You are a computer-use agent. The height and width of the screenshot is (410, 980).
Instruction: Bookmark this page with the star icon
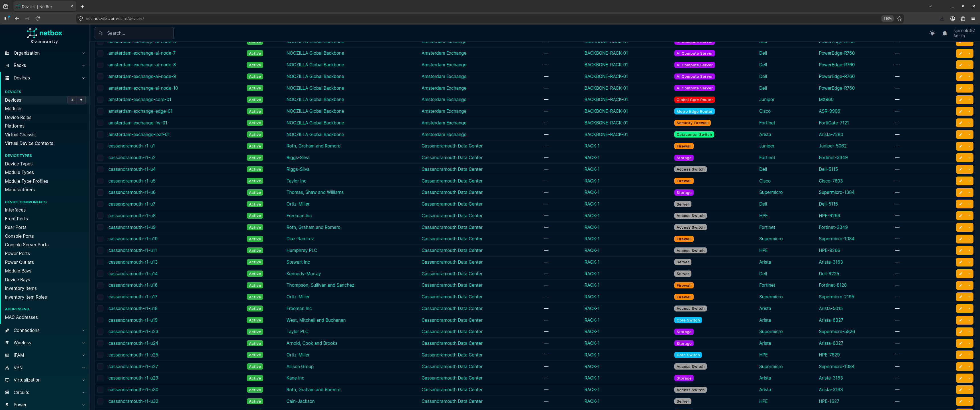click(899, 18)
